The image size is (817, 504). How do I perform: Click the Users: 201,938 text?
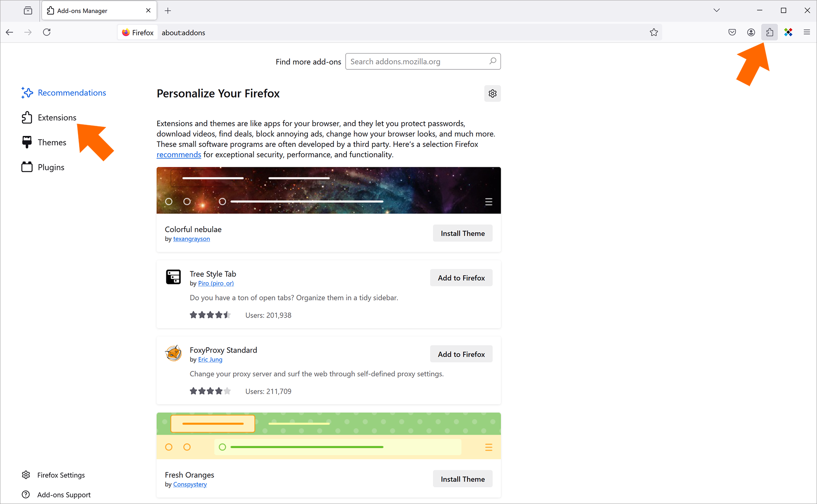click(x=268, y=315)
